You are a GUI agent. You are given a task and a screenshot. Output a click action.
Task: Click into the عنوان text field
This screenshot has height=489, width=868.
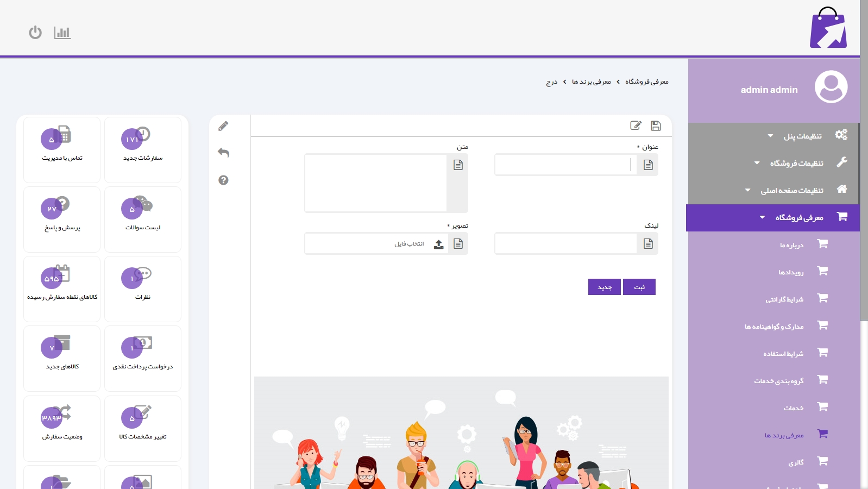[565, 165]
